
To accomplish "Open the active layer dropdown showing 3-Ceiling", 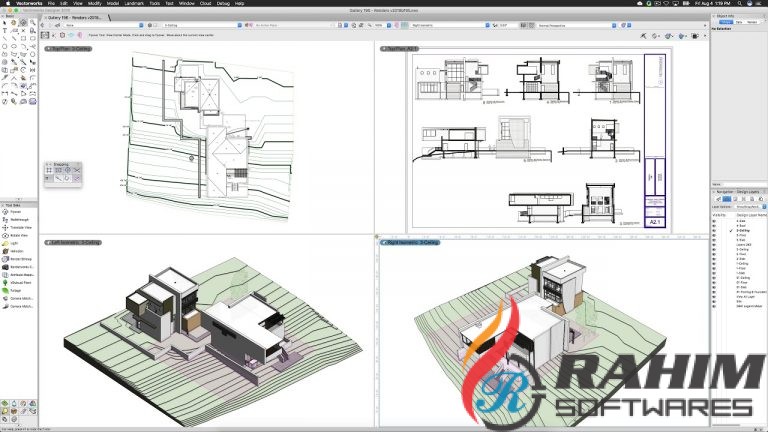I will 202,25.
